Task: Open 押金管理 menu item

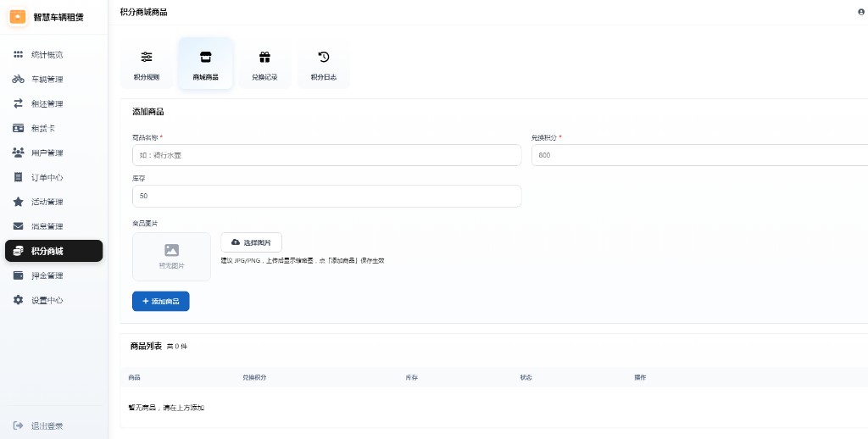Action: [x=53, y=275]
